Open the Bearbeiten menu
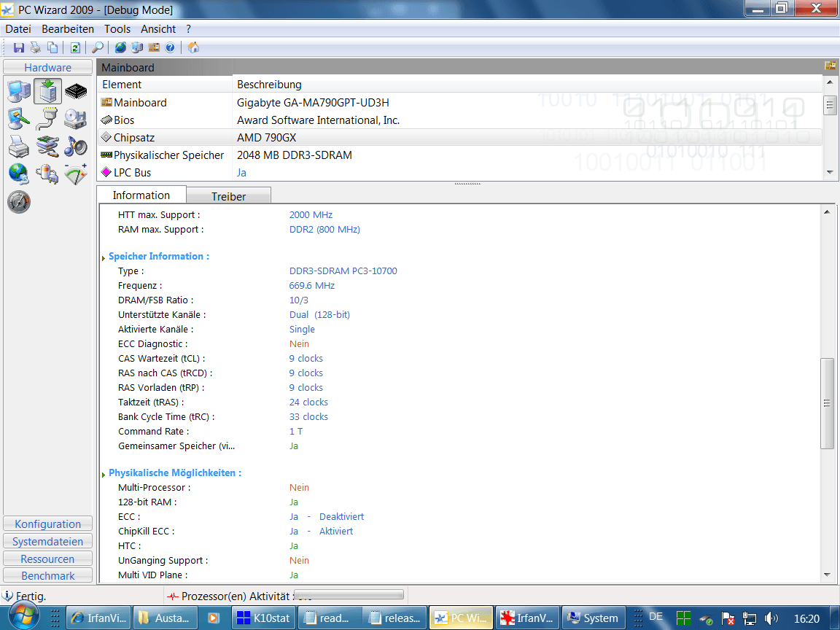The width and height of the screenshot is (840, 630). 68,29
